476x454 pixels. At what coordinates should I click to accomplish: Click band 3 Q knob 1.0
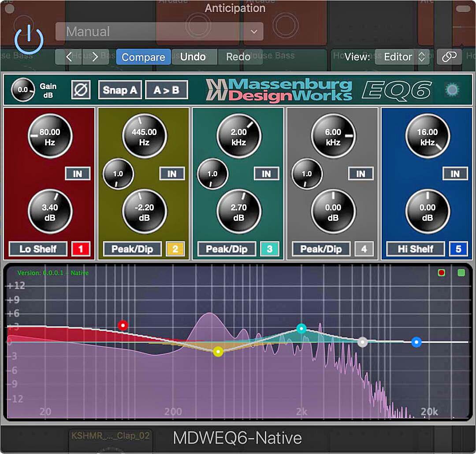point(213,174)
